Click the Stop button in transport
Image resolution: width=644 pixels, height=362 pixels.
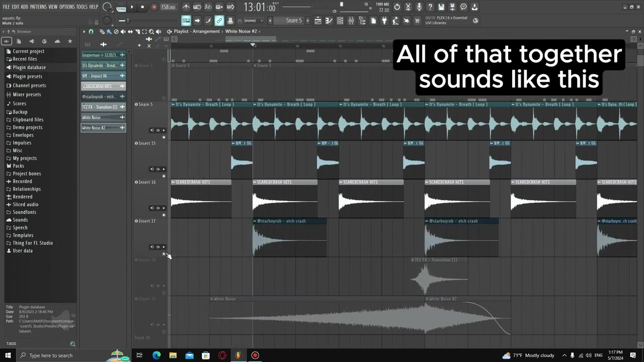[142, 7]
